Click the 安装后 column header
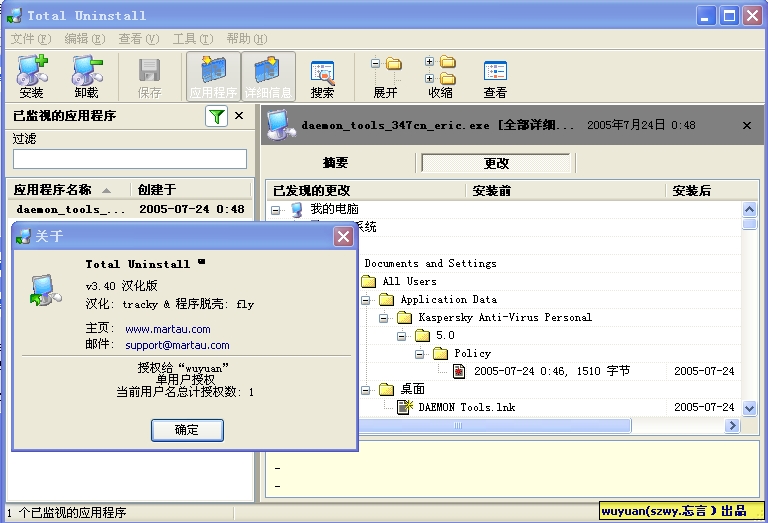Viewport: 768px width, 523px height. pos(711,190)
